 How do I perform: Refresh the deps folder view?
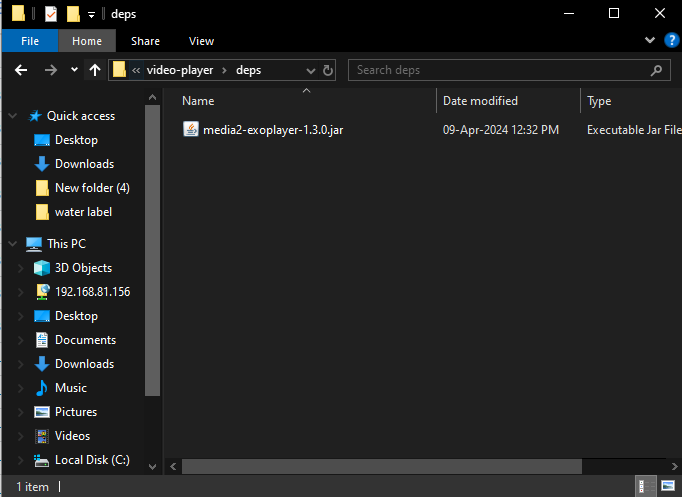[x=328, y=70]
